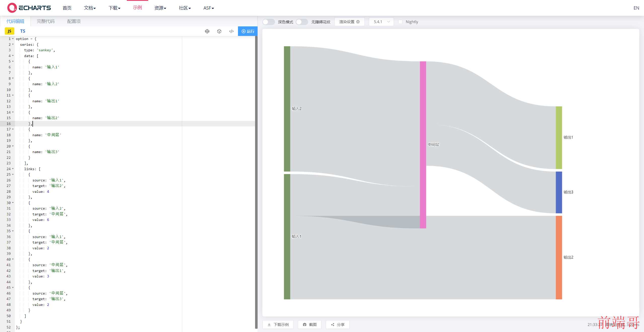Open the 资源 dropdown menu

(160, 8)
